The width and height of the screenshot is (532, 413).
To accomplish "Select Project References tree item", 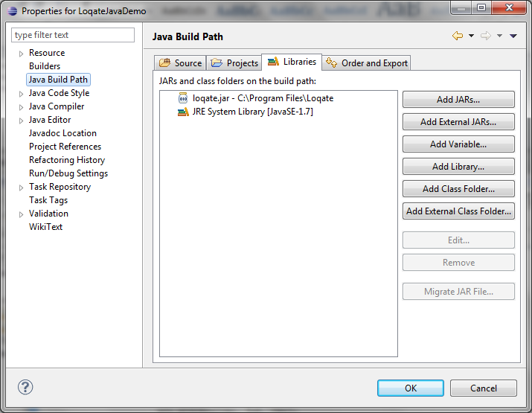I will pos(65,147).
